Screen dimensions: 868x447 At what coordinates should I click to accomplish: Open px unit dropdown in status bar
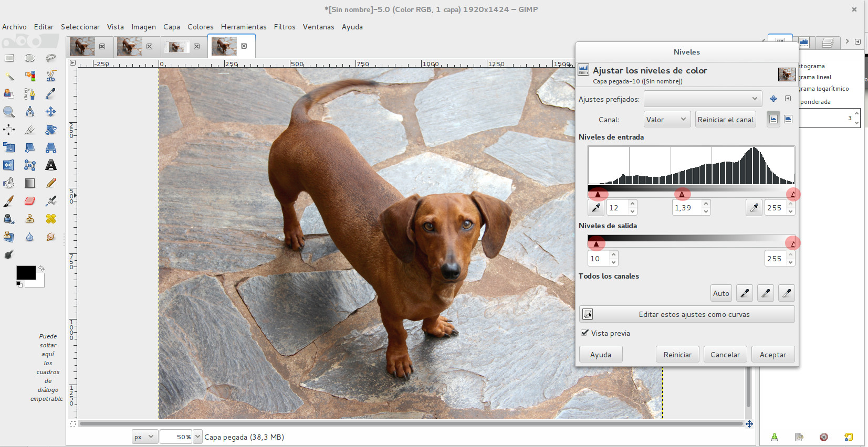[145, 437]
